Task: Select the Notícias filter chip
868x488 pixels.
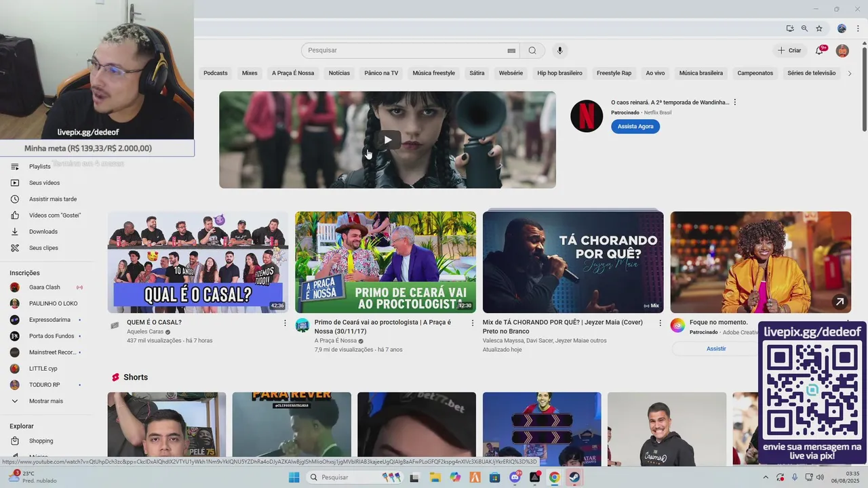Action: coord(339,73)
